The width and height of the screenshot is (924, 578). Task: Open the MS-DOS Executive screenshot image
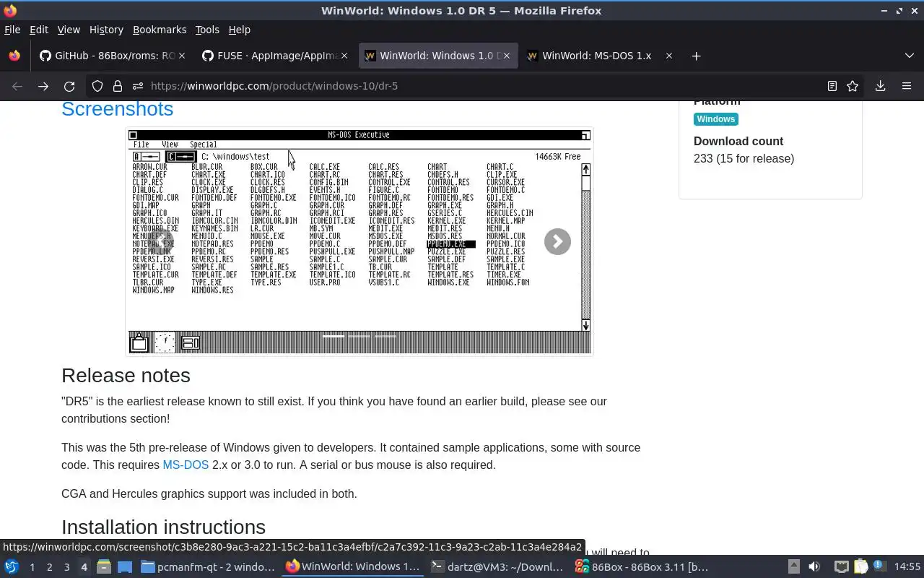(x=359, y=241)
